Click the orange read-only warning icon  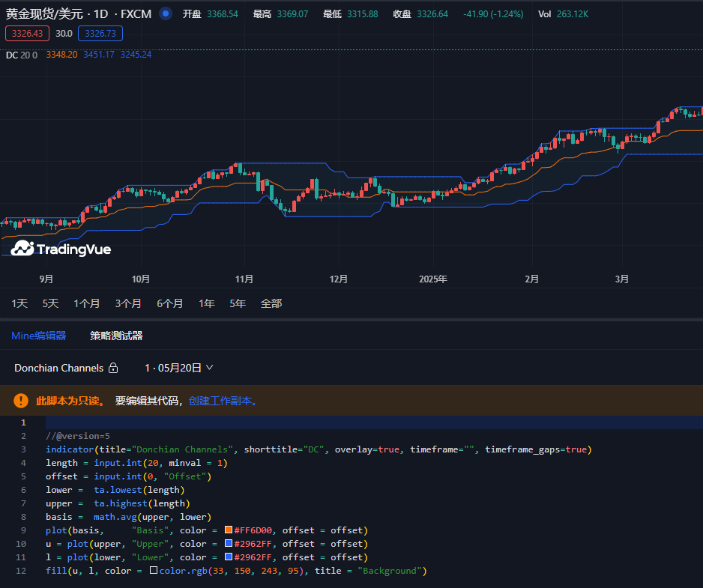pos(21,401)
